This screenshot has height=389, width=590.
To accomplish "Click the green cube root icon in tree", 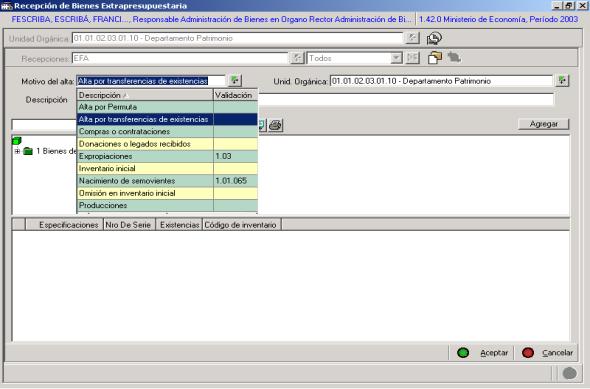I will [x=17, y=141].
